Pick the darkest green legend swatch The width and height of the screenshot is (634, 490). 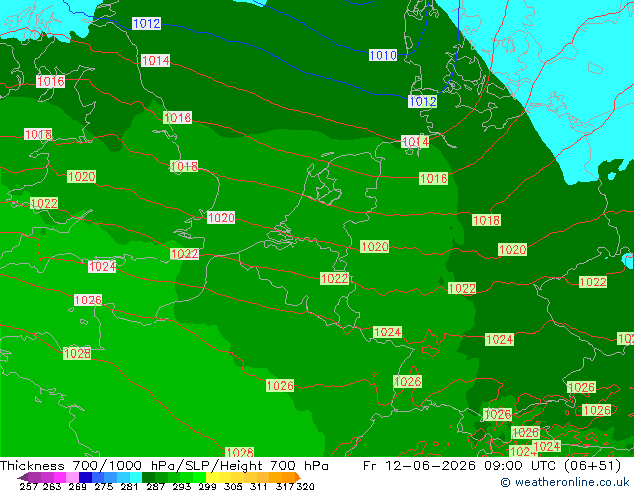pos(148,477)
